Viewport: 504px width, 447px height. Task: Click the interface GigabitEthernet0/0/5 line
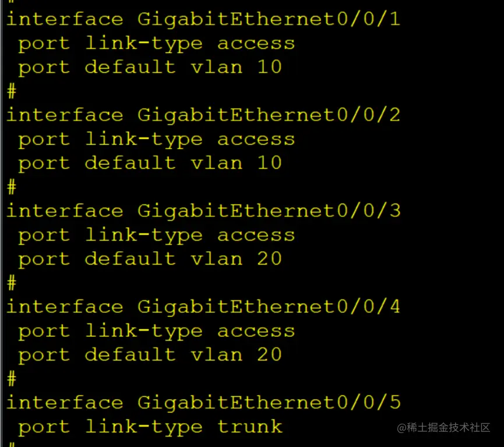click(203, 403)
